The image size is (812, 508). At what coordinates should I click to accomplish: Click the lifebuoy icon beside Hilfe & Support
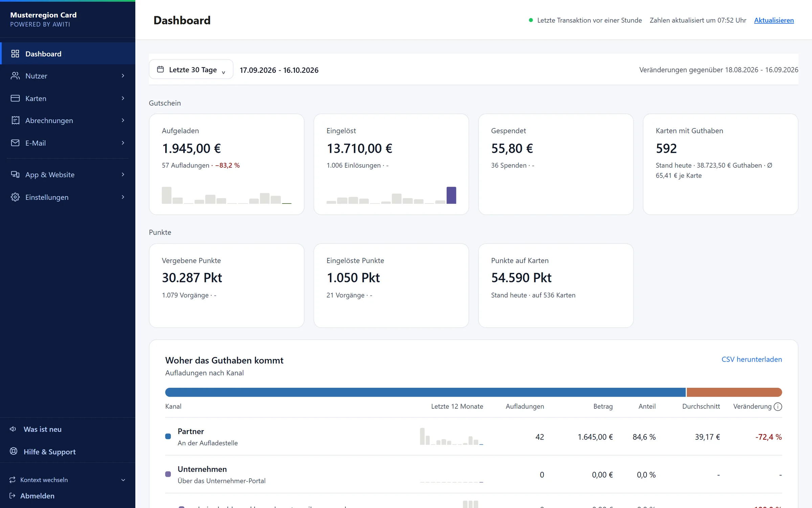pyautogui.click(x=14, y=451)
